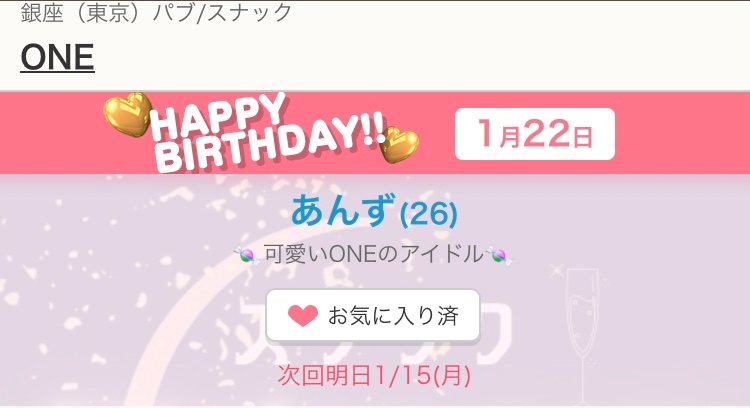Image resolution: width=750 pixels, height=408 pixels.
Task: Click the age (26) label
Action: (x=429, y=214)
